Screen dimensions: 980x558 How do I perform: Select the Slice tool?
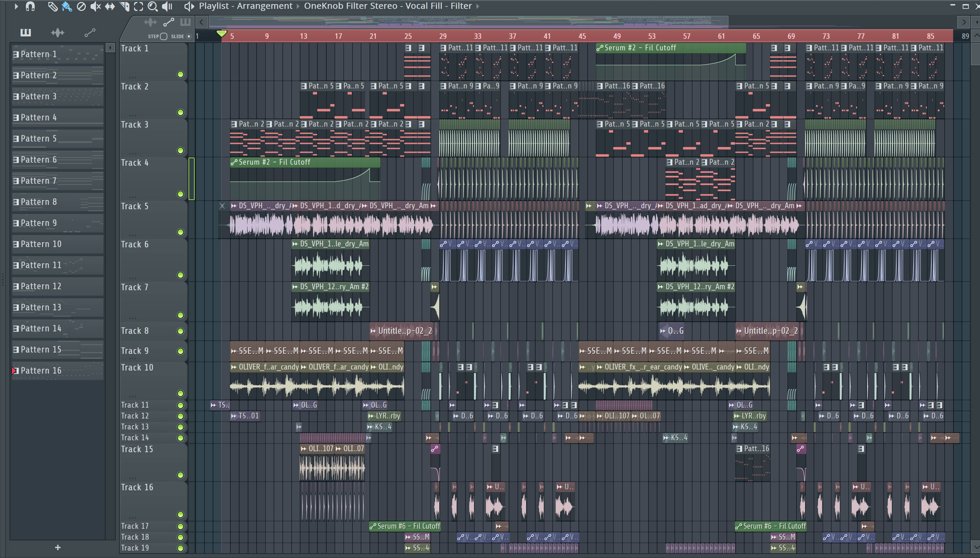124,6
